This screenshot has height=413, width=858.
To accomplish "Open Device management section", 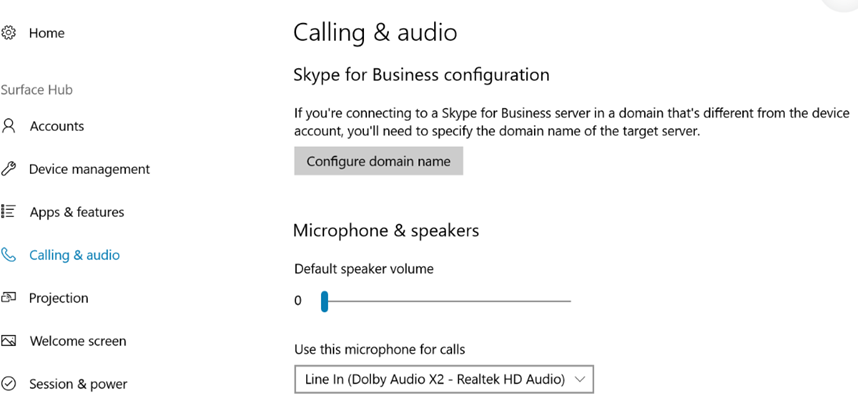I will [x=89, y=169].
